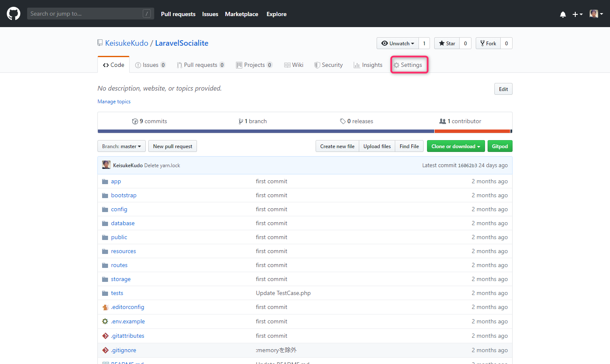The image size is (610, 364).
Task: Expand the Branch: master selector
Action: (122, 146)
